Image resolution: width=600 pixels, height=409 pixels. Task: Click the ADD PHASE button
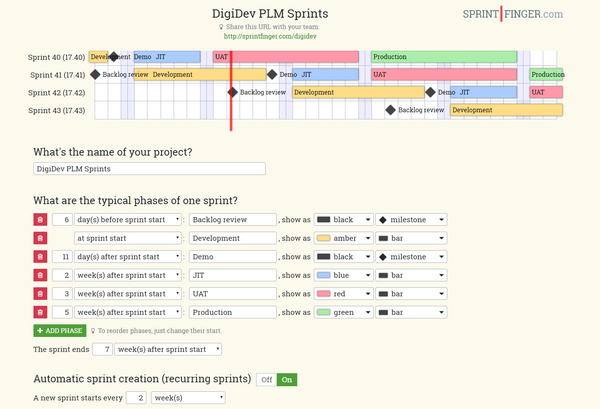60,331
